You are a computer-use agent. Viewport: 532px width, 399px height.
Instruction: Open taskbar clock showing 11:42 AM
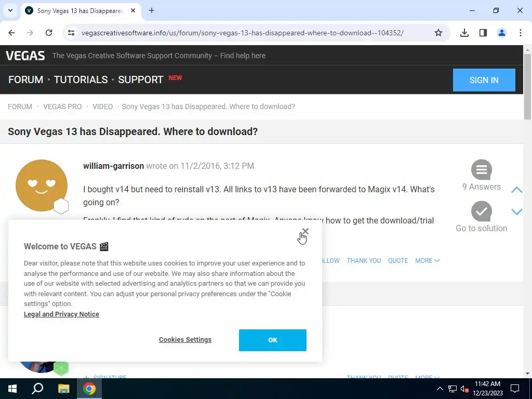click(x=487, y=389)
